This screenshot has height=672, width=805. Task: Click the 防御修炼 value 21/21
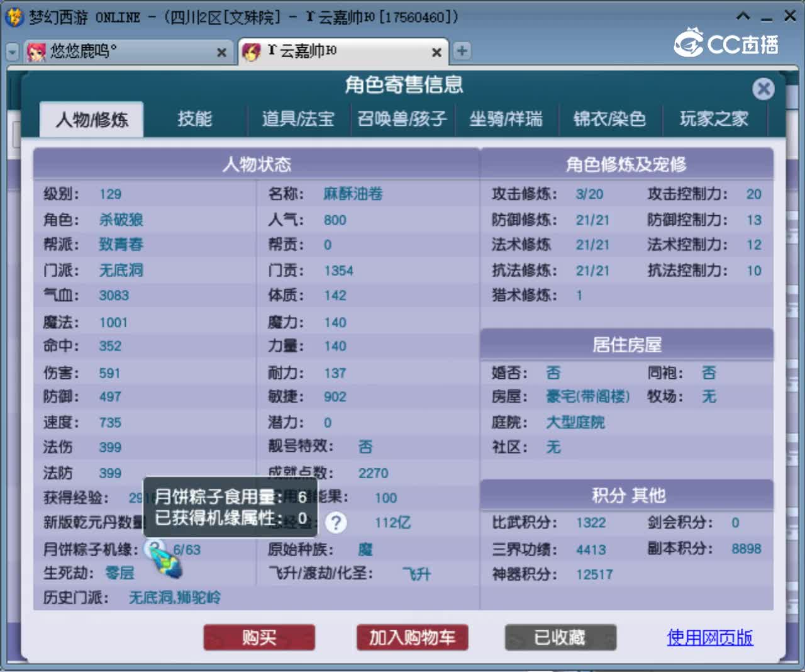point(592,220)
